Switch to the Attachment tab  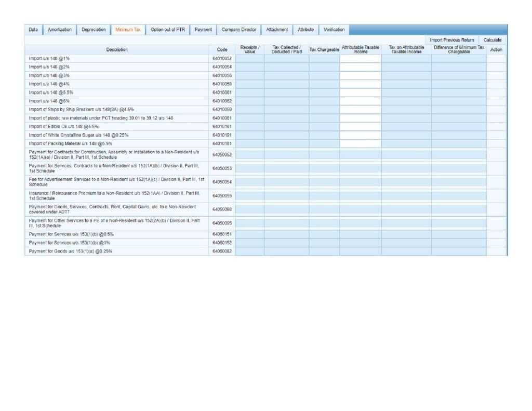point(277,30)
